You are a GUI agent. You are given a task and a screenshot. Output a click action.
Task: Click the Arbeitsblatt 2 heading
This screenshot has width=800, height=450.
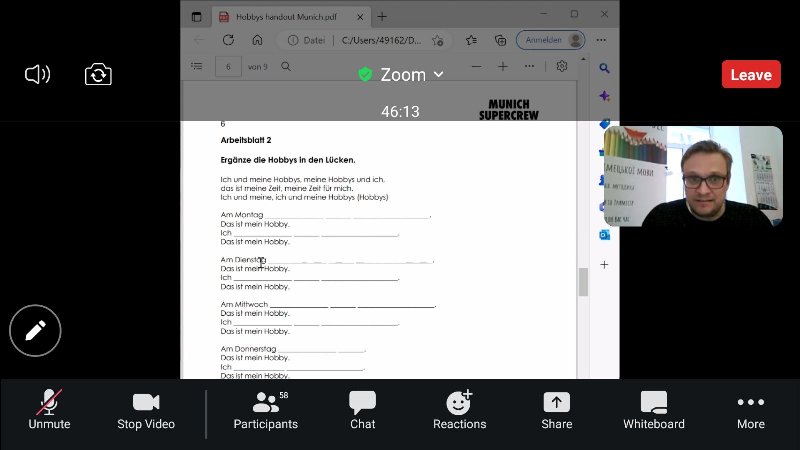pos(246,140)
